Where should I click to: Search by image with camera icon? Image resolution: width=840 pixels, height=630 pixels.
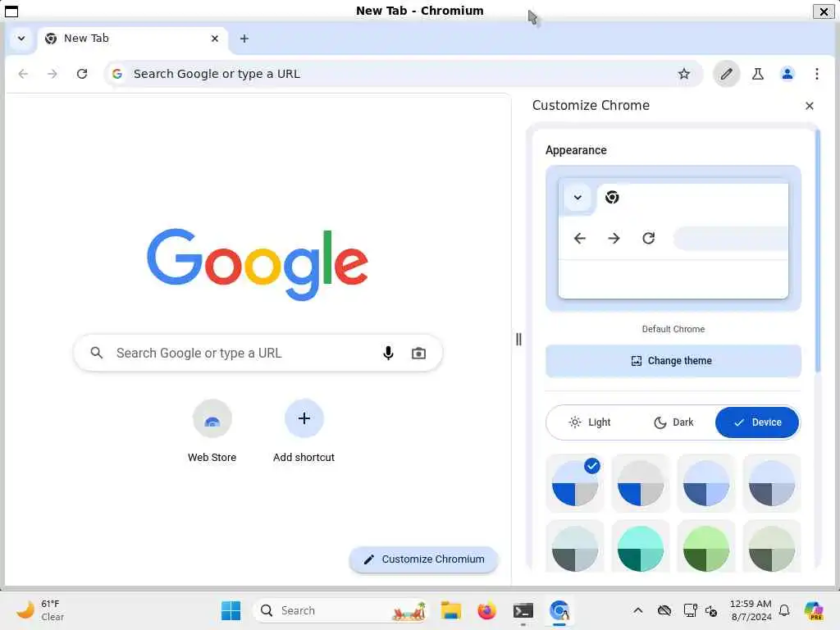418,353
